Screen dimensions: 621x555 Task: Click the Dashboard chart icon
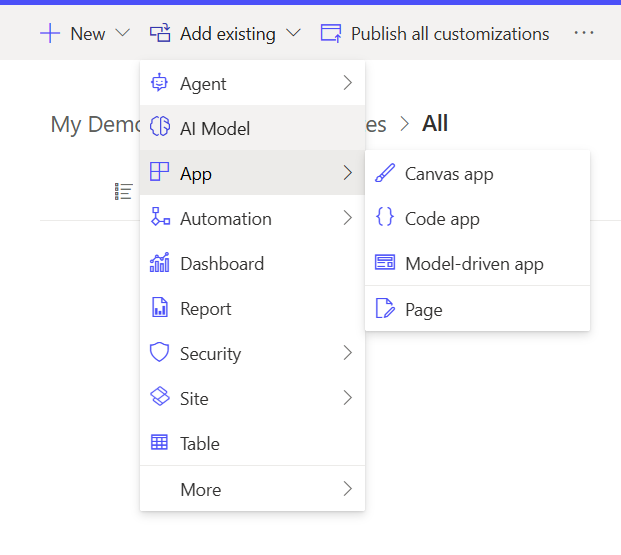click(160, 262)
